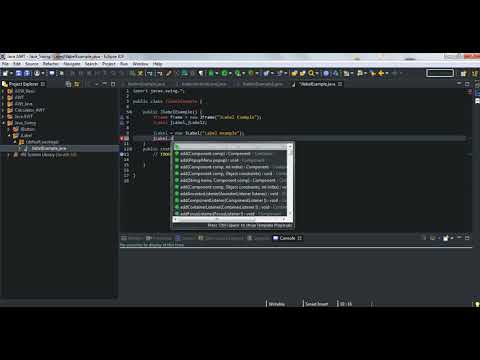This screenshot has width=480, height=360.
Task: Open dropdown arrow next to Search magnifier icon
Action: [317, 73]
